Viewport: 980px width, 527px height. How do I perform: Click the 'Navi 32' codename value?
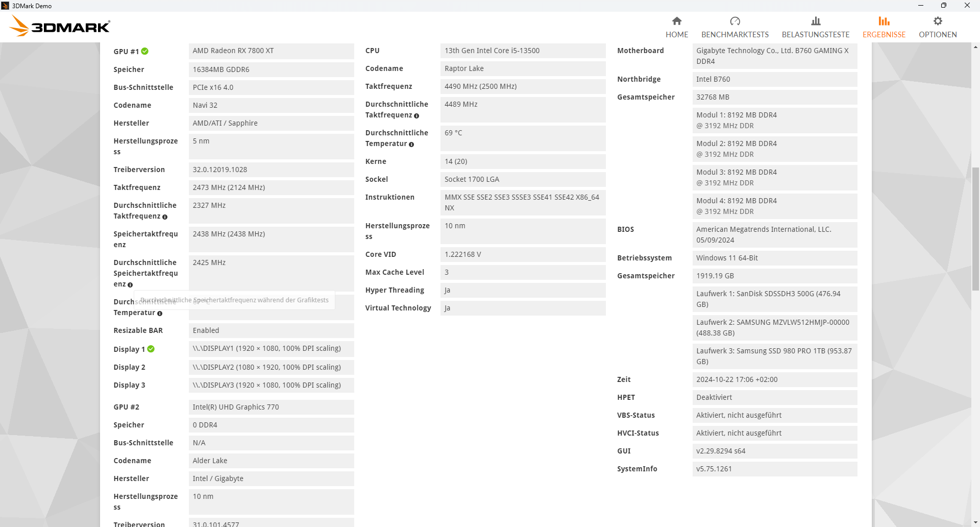(x=271, y=105)
